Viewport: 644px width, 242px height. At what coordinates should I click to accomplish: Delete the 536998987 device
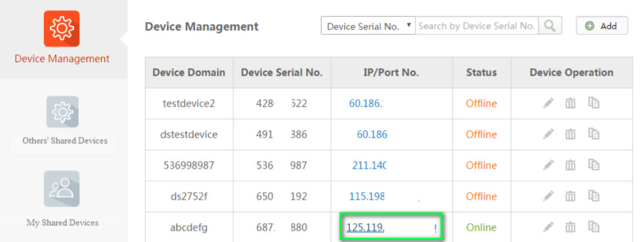coord(571,165)
